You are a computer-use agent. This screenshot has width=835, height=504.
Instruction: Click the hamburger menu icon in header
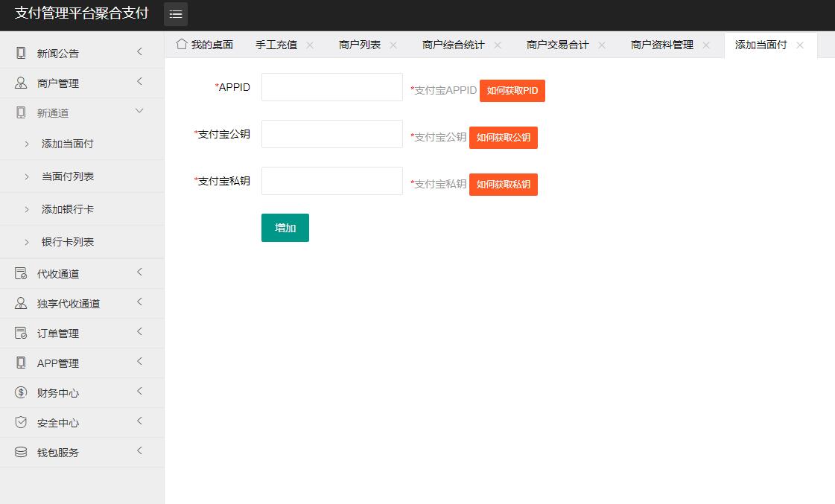[176, 14]
